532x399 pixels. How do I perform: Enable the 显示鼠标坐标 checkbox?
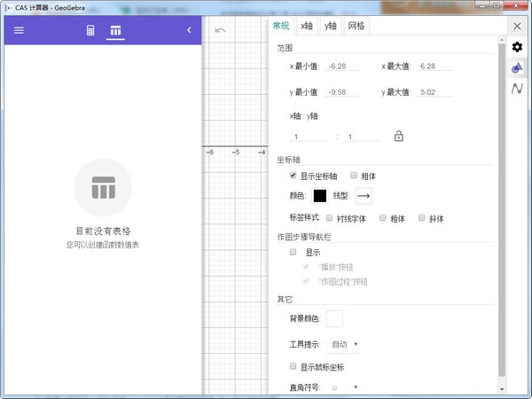[x=293, y=366]
